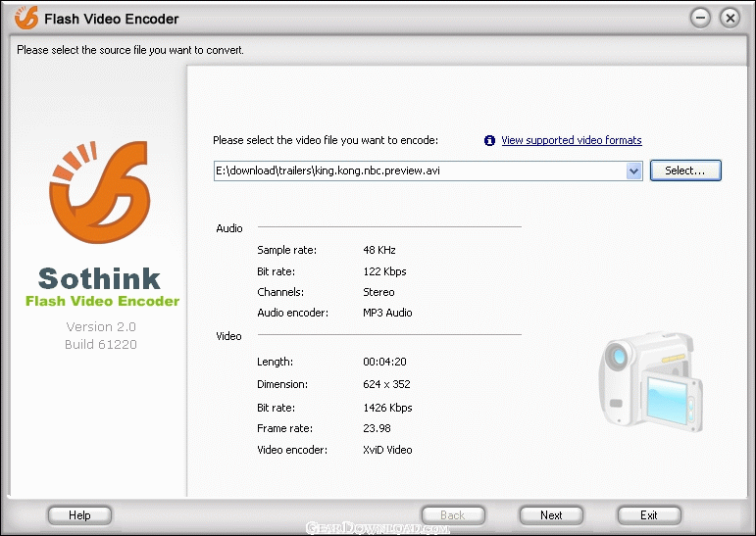
Task: Click the 23.98 frame rate value
Action: (378, 428)
